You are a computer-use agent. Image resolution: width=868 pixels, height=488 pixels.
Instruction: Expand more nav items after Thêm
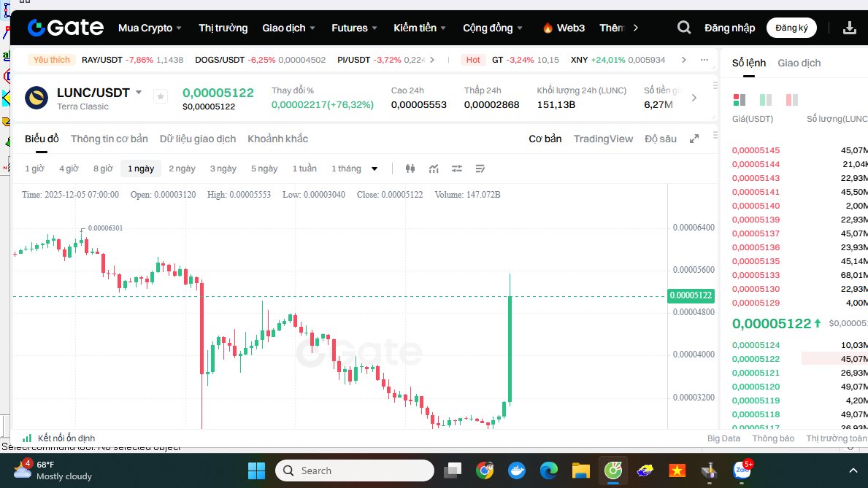(636, 28)
